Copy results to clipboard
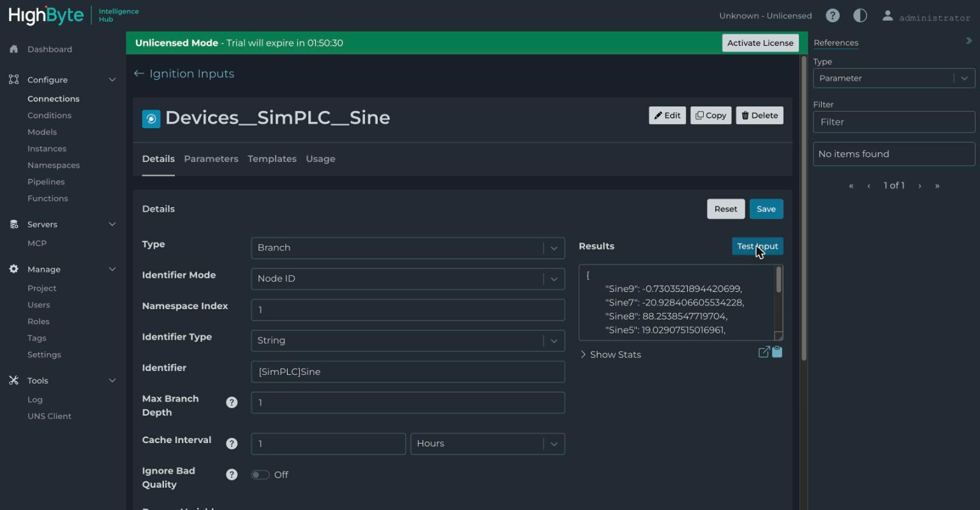Screen dimensions: 980x510 point(777,352)
